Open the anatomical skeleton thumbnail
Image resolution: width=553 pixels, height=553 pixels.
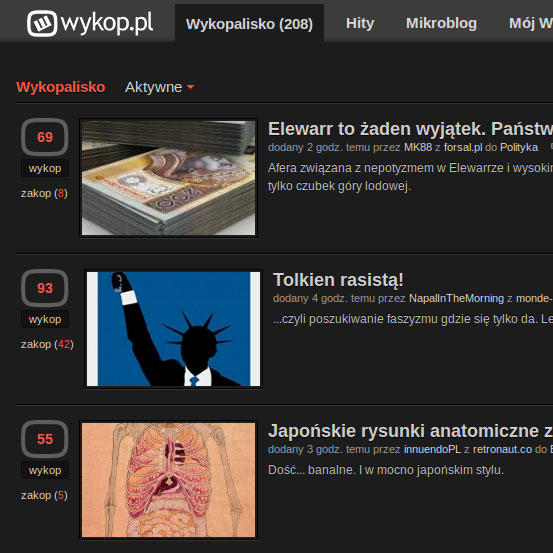click(x=169, y=480)
